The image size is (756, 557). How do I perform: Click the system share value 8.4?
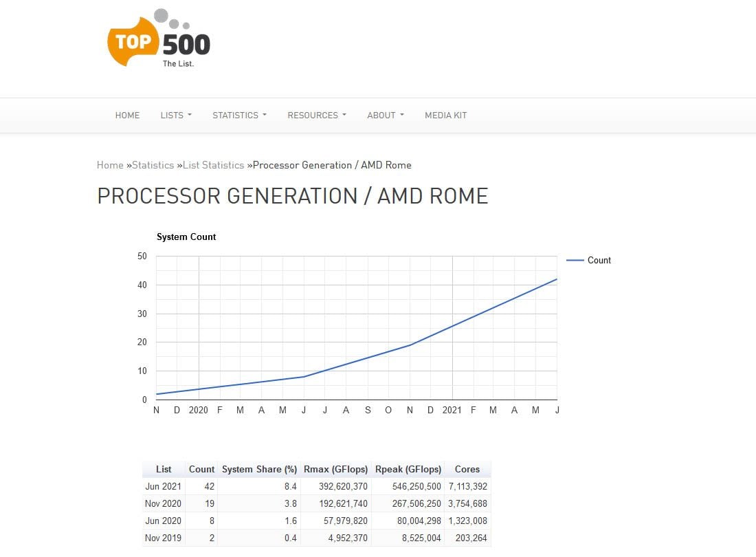tap(290, 487)
